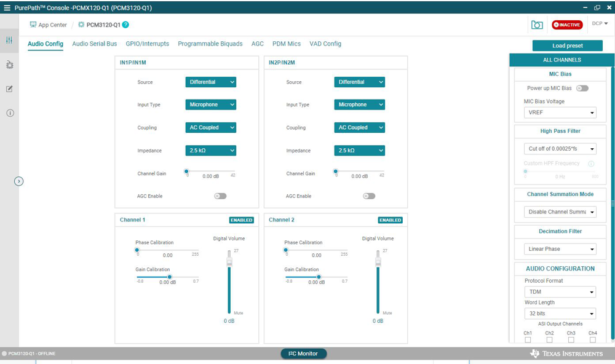This screenshot has height=364, width=615.
Task: Enable AGC for IN1P/IN1M
Action: tap(220, 196)
